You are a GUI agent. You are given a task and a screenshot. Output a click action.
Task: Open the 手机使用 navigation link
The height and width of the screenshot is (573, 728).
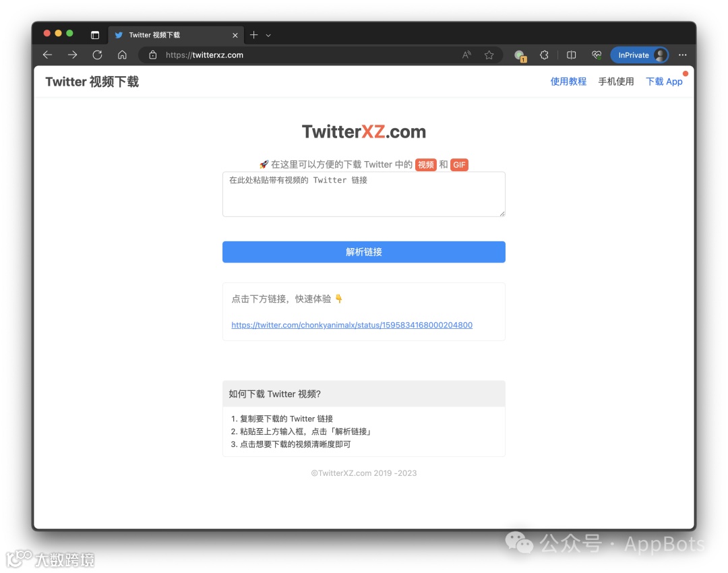[x=616, y=82]
